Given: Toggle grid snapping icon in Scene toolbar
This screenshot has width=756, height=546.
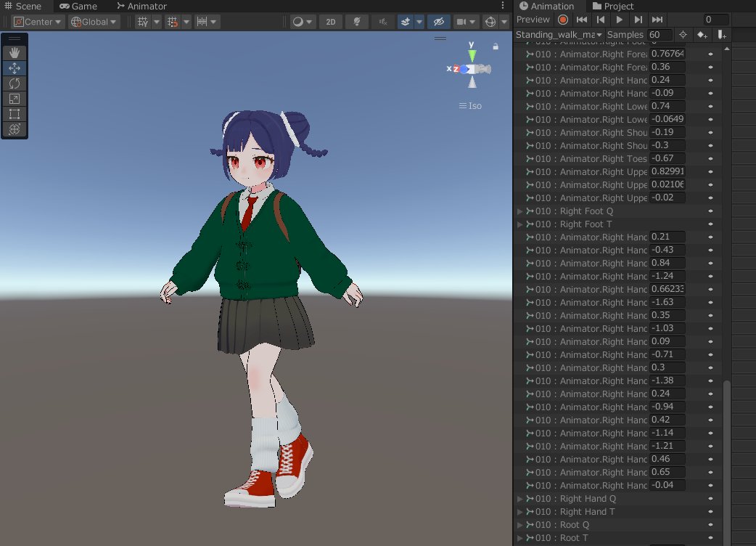Looking at the screenshot, I should point(172,22).
